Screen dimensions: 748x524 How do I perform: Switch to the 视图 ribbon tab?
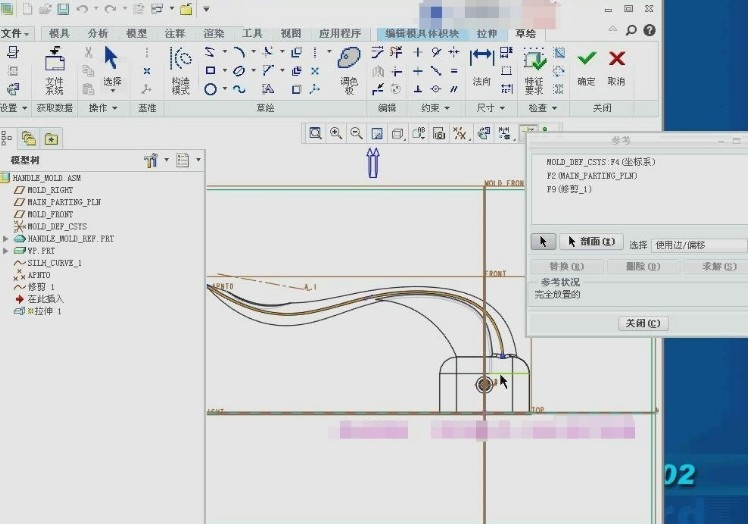291,33
